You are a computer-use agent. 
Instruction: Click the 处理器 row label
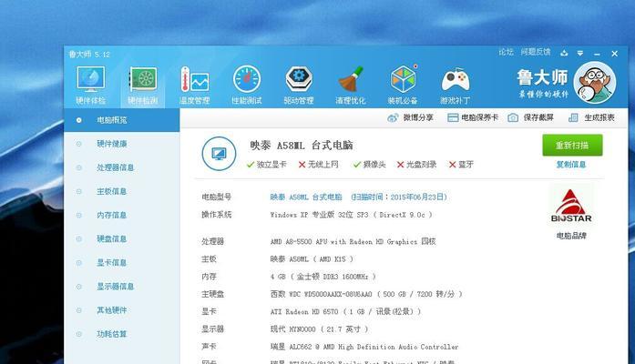pos(212,241)
